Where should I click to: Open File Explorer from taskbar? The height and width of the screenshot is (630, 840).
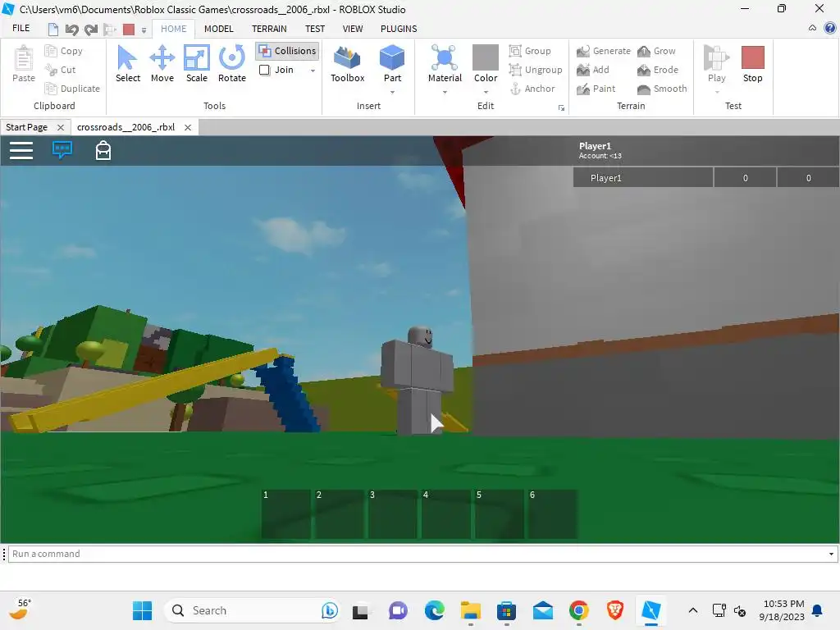pyautogui.click(x=470, y=610)
